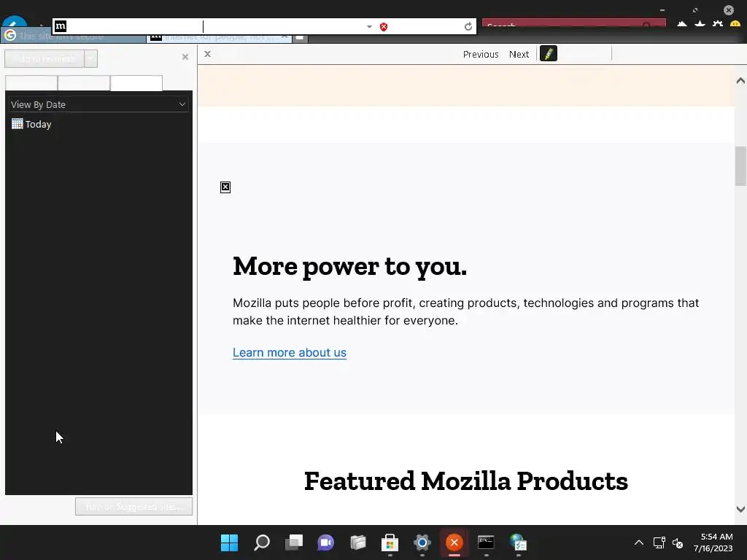Open File Explorer from the taskbar
Viewport: 747px width, 560px height.
[x=357, y=542]
